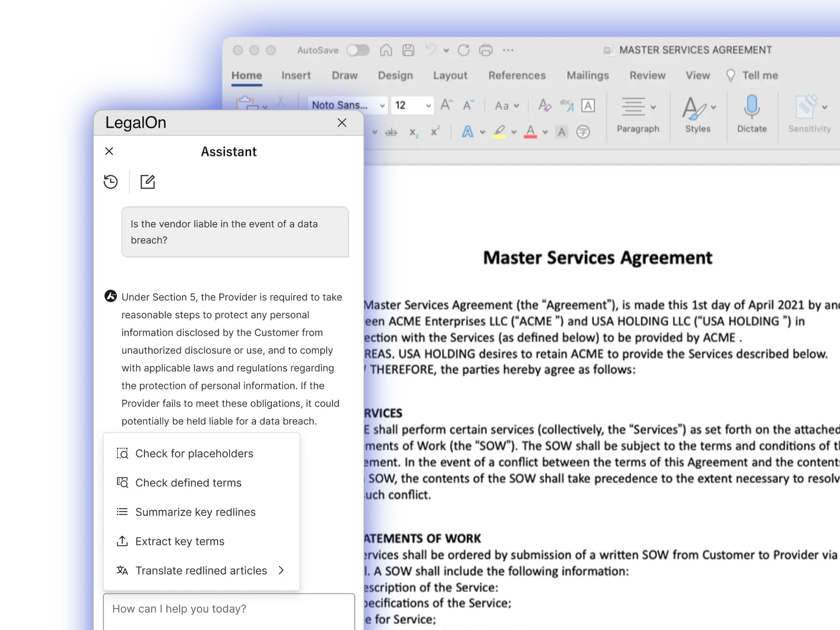
Task: Start a new chat with compose icon
Action: point(148,182)
